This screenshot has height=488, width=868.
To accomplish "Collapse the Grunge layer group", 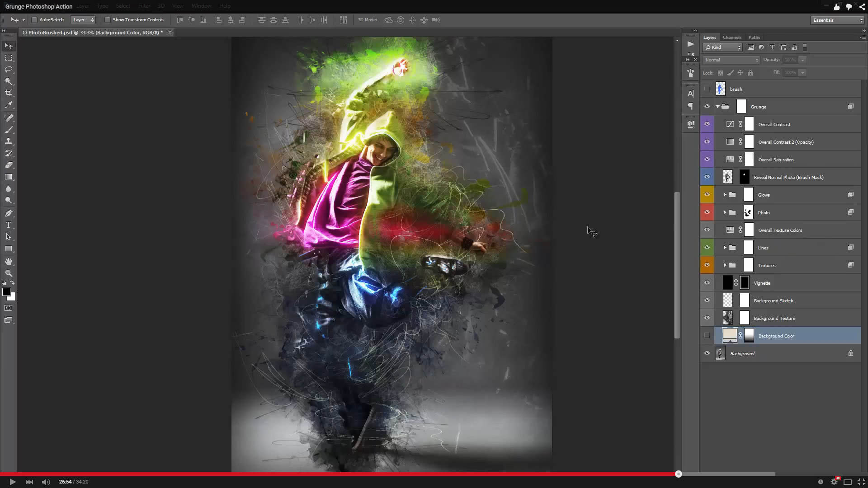I will tap(717, 107).
